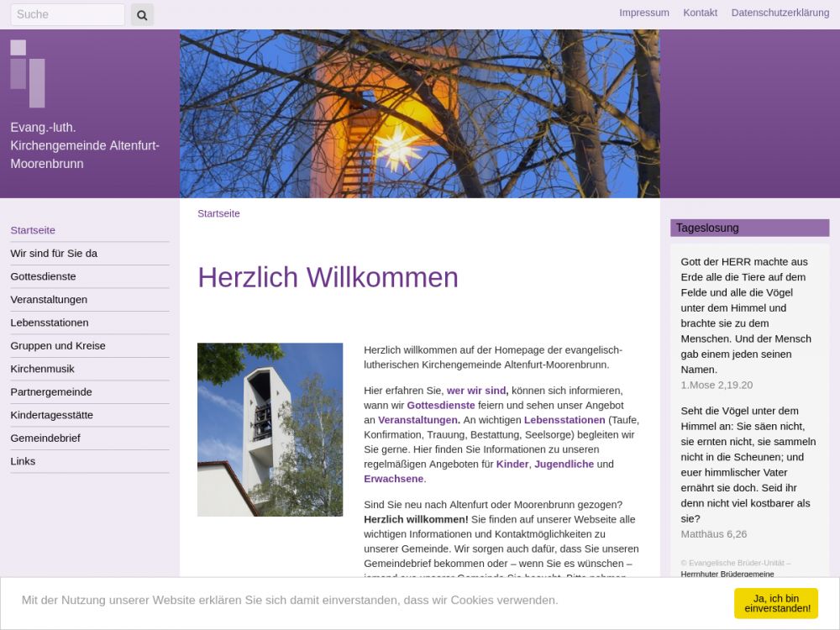Go to Lebensstationen in the sidebar
The width and height of the screenshot is (840, 630).
point(49,323)
